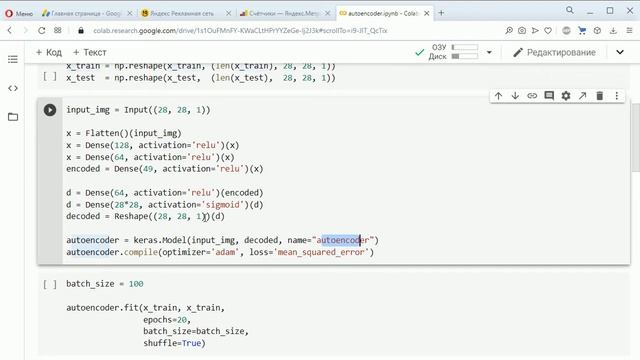Add a text cell with + Текст
Image resolution: width=640 pixels, height=360 pixels.
[x=89, y=53]
